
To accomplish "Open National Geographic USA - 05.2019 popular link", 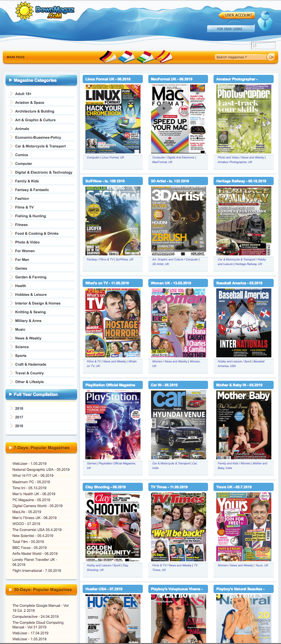I will coord(41,469).
